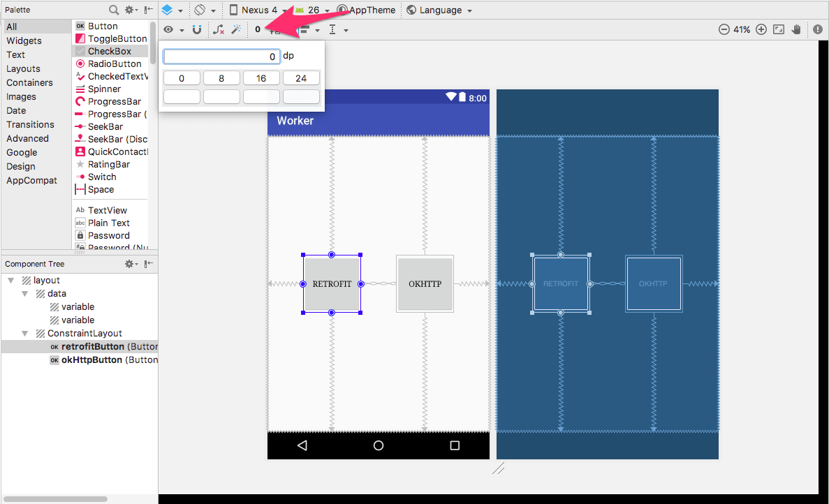Image resolution: width=829 pixels, height=504 pixels.
Task: Click the zoom to fit screen icon
Action: click(779, 29)
